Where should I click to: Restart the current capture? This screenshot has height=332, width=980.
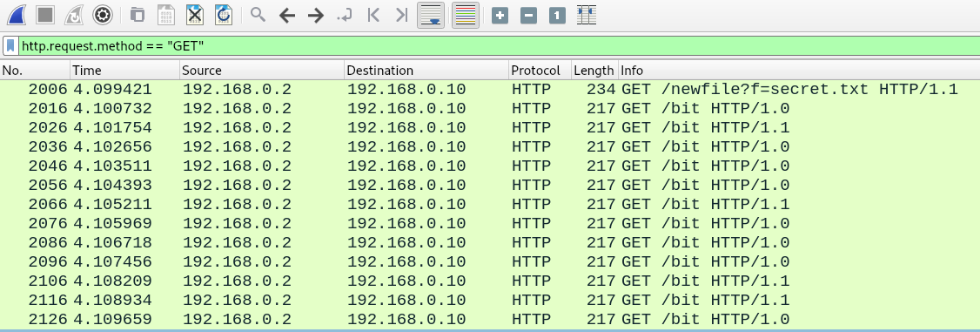click(x=74, y=15)
